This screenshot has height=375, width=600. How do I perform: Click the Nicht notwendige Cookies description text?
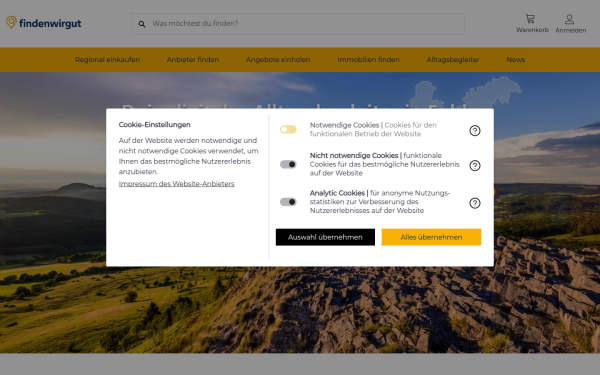click(384, 164)
